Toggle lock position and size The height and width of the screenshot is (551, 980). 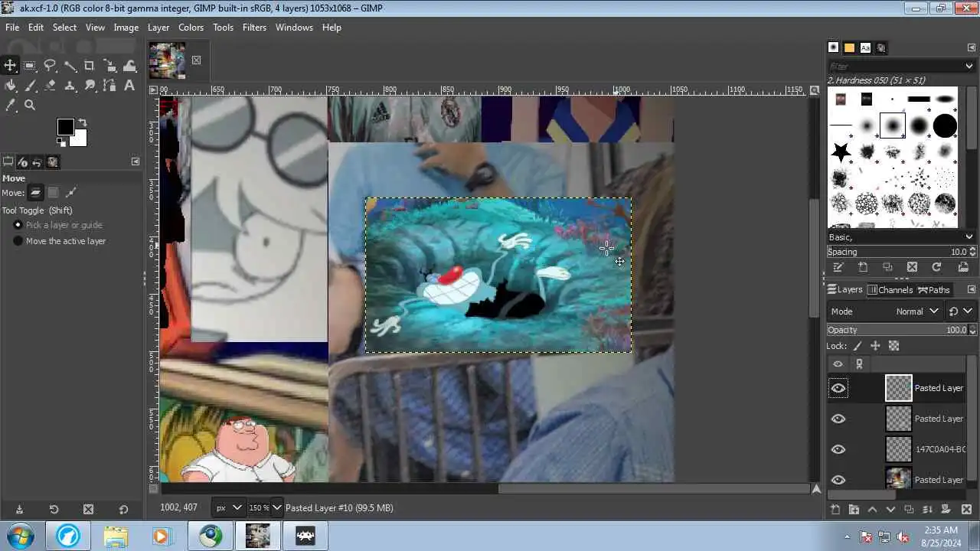click(875, 346)
